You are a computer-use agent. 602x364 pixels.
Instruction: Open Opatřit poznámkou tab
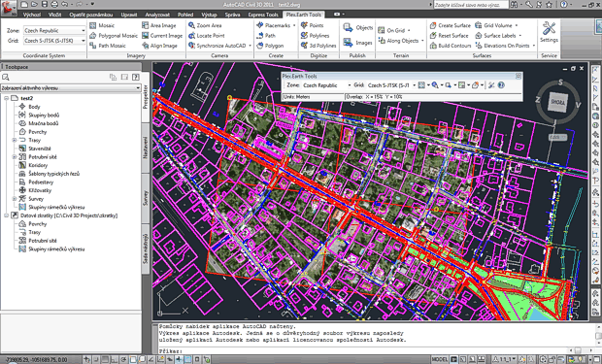(91, 15)
